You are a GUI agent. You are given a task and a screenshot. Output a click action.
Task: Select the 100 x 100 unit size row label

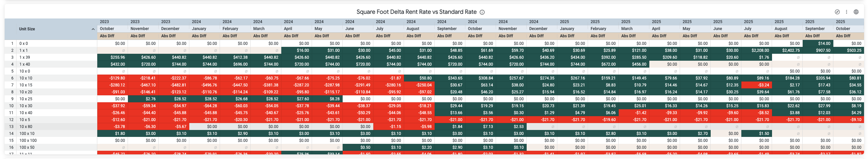pyautogui.click(x=28, y=141)
